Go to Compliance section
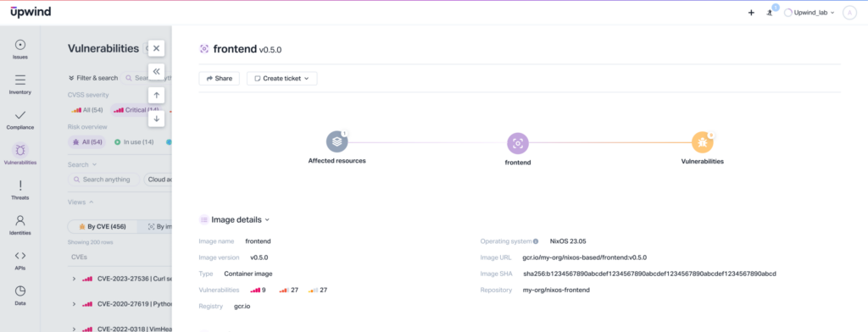The height and width of the screenshot is (332, 868). (x=20, y=119)
